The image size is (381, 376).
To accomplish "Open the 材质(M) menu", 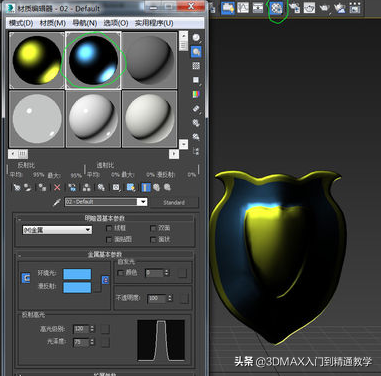I will coord(53,23).
